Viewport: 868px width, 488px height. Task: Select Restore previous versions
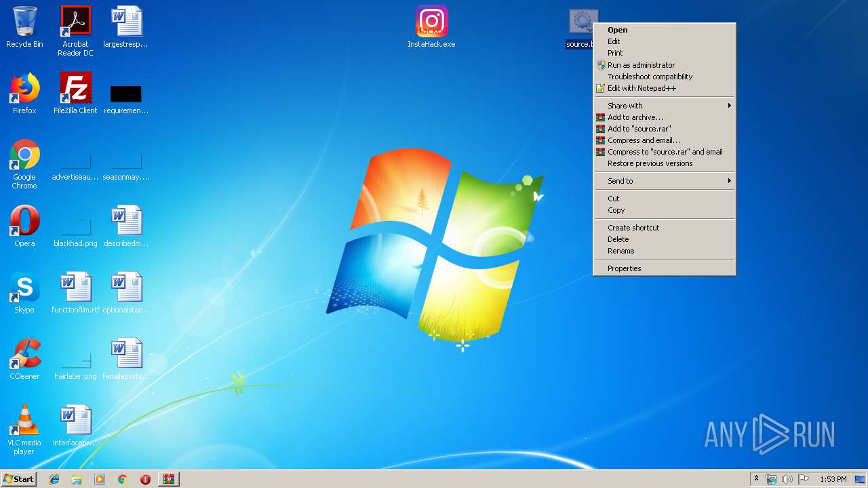point(665,163)
